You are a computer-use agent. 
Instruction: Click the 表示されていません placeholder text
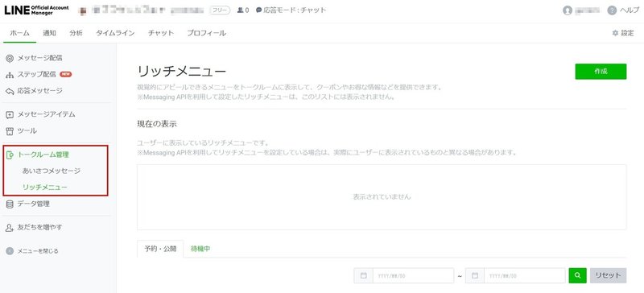tap(382, 197)
